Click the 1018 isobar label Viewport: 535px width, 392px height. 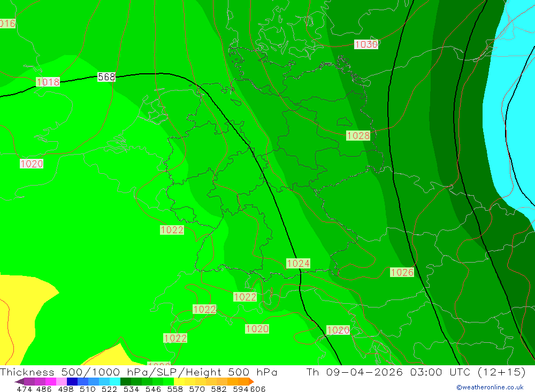[x=48, y=82]
